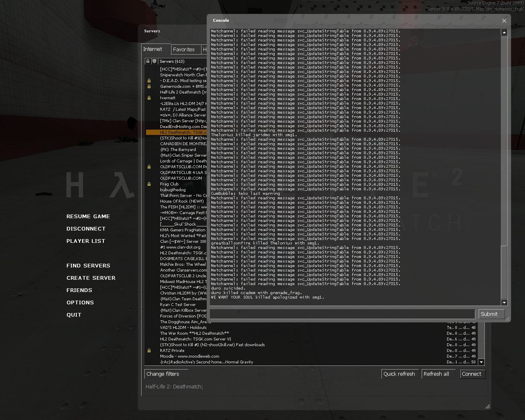Viewport: 525px width, 420px height.
Task: Switch to the Favorites tab
Action: pyautogui.click(x=184, y=49)
